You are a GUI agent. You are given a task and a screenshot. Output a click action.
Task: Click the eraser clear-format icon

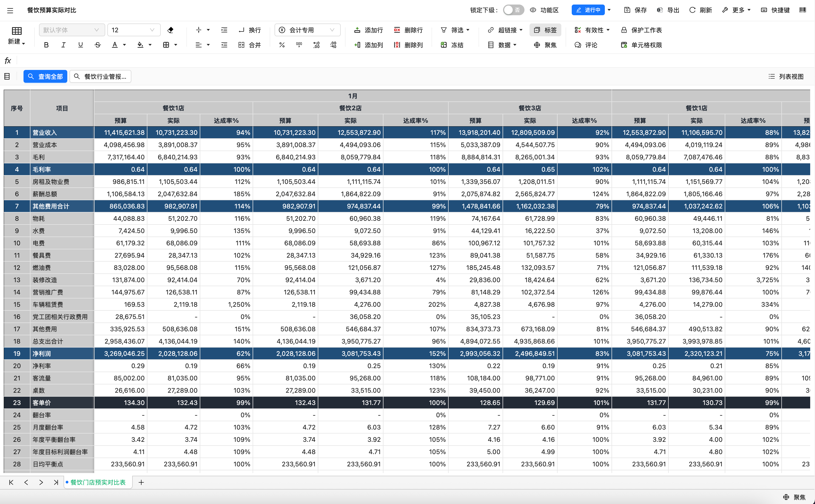170,30
